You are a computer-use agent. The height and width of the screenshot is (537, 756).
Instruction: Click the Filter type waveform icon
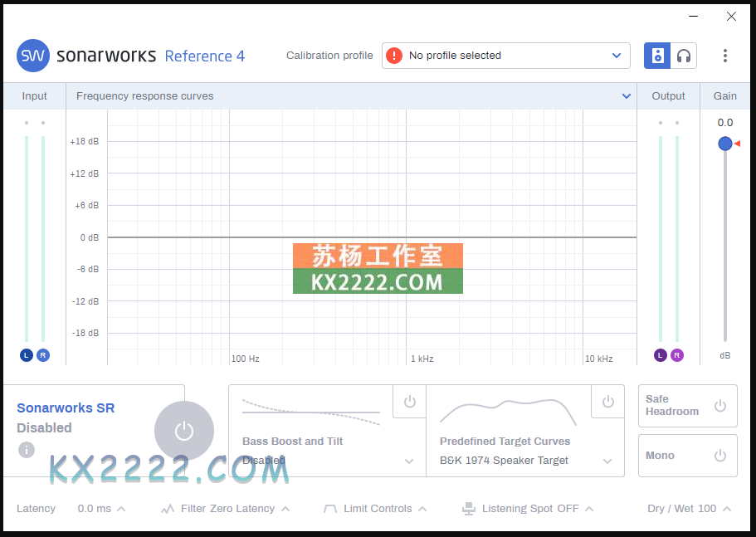click(x=168, y=509)
